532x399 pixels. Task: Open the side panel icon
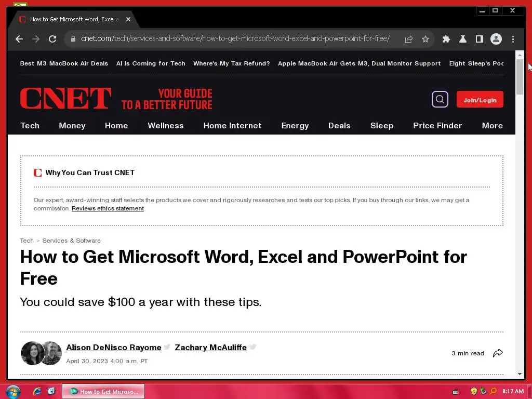(479, 39)
